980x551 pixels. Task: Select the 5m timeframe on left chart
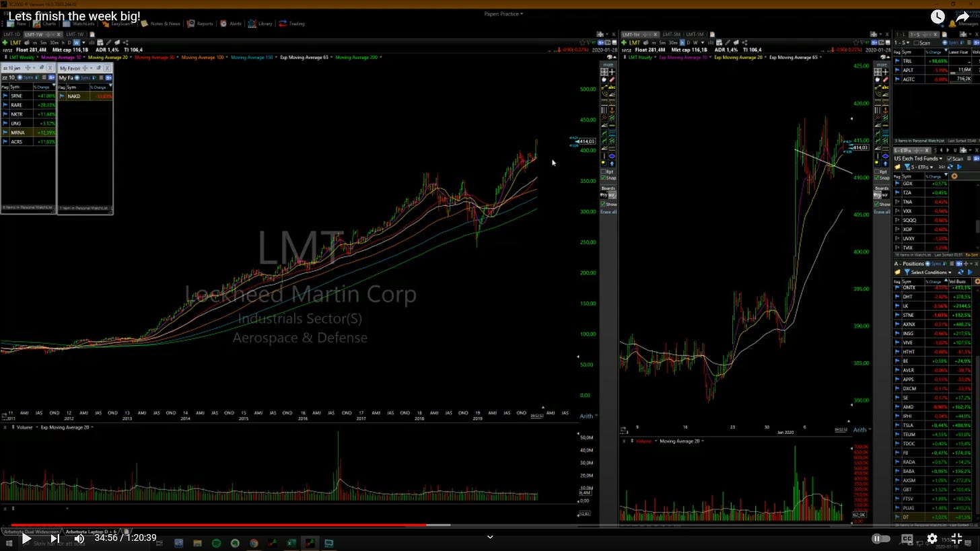43,42
